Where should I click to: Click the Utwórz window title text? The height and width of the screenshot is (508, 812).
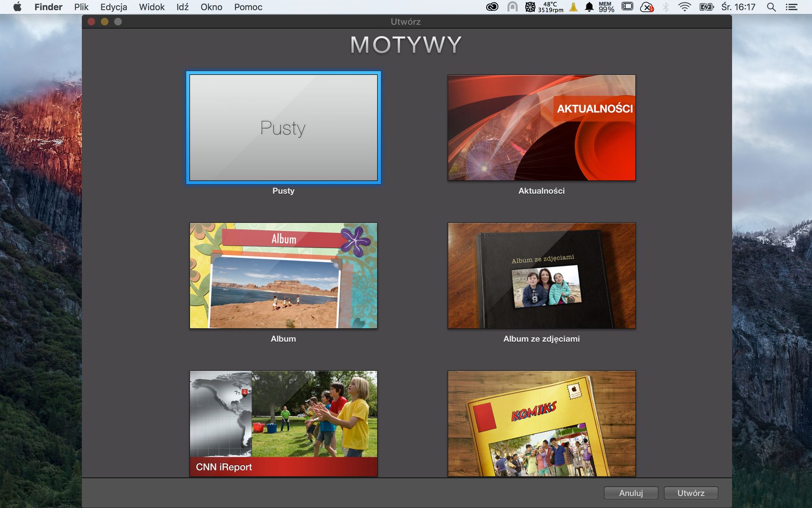(x=406, y=22)
